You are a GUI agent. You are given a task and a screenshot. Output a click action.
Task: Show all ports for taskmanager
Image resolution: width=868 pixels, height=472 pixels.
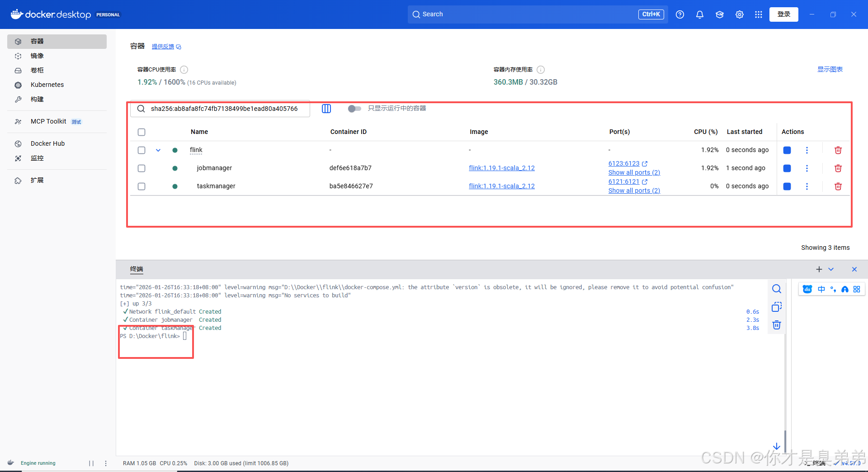634,191
